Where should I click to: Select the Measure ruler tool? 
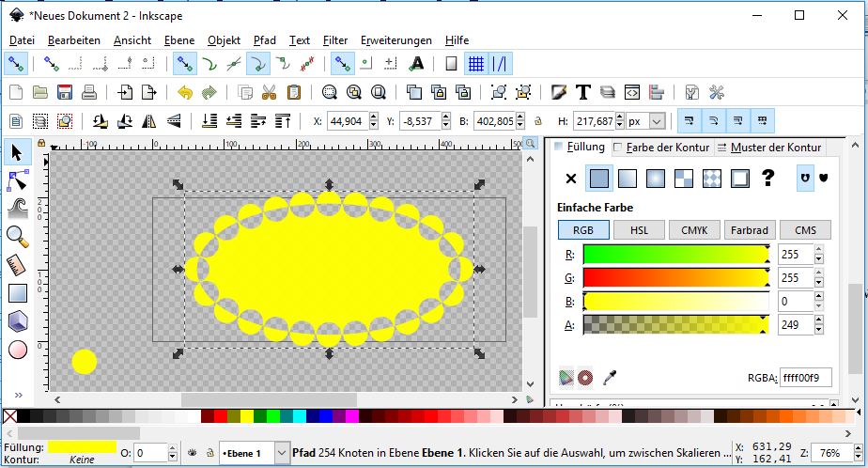[x=17, y=265]
